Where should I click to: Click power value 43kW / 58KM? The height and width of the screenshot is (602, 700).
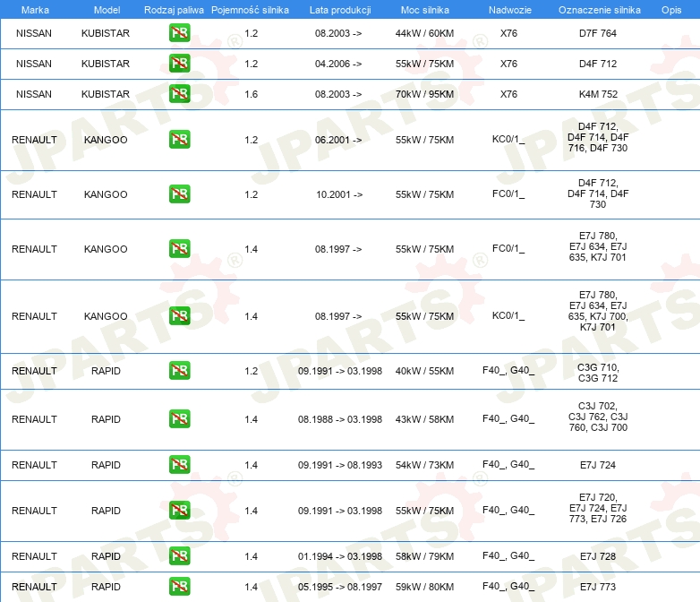pos(424,419)
